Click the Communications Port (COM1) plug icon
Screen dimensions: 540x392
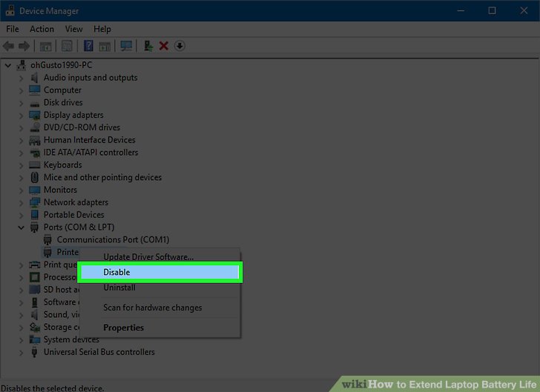click(47, 239)
